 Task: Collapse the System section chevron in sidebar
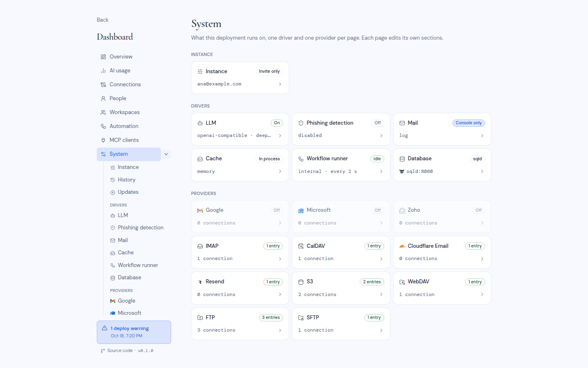tap(166, 154)
